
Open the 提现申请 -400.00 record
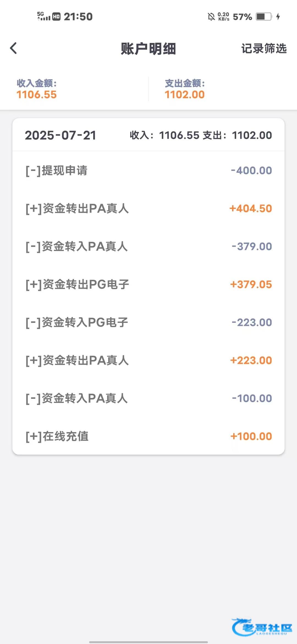point(148,170)
